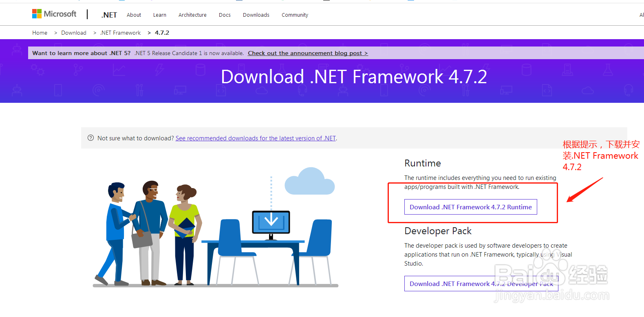
Task: Click the question mark help icon
Action: (91, 138)
